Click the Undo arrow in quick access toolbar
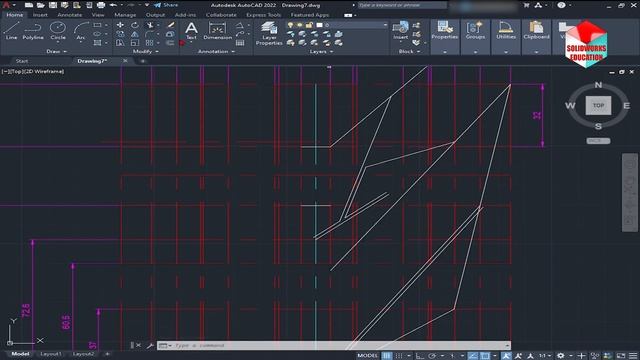The height and width of the screenshot is (360, 640). (x=113, y=5)
